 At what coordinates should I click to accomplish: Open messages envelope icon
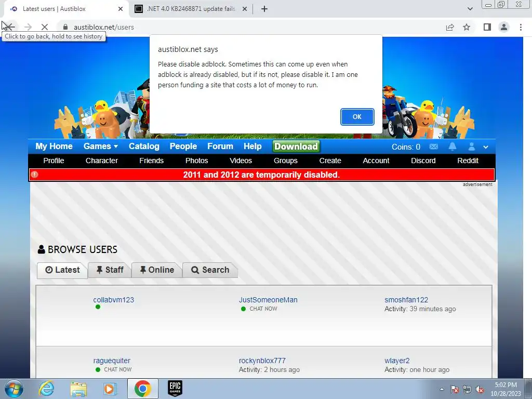click(434, 147)
